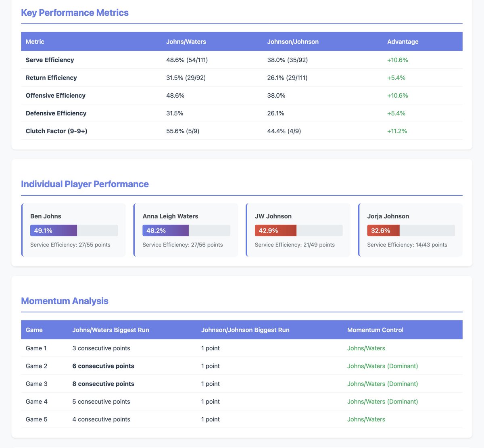Image resolution: width=484 pixels, height=448 pixels.
Task: Click the 3 consecutive points cell
Action: coord(101,348)
